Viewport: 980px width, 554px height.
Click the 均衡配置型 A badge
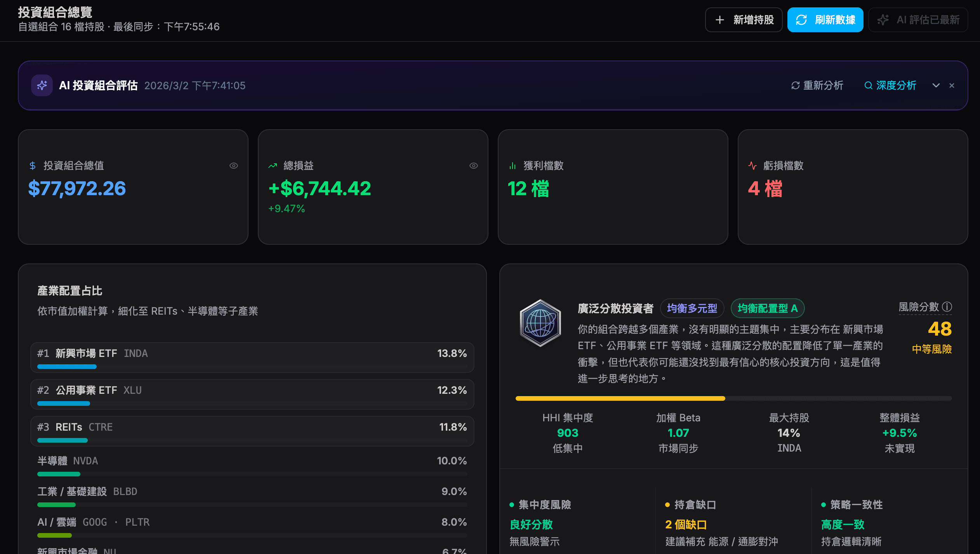click(768, 308)
